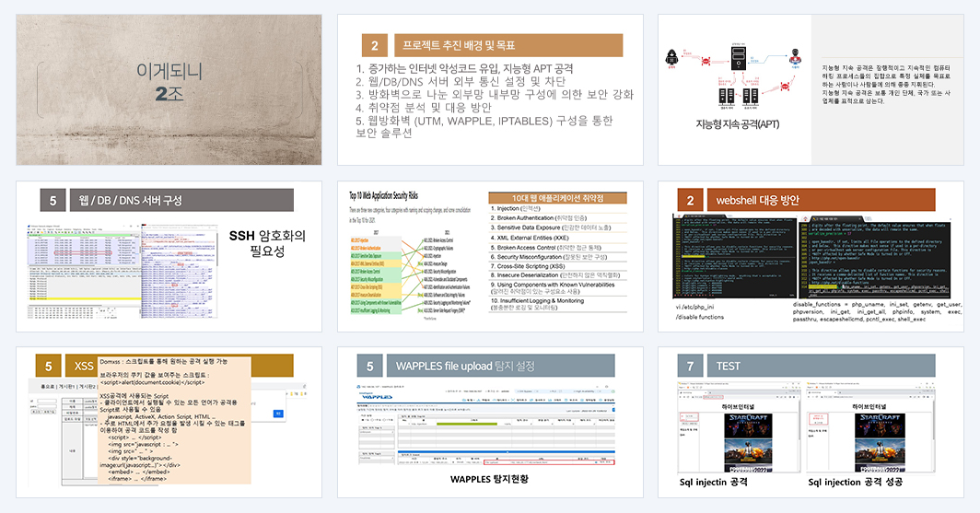Open the 10대 웹 애플리케이션 취약점 slide

click(490, 256)
